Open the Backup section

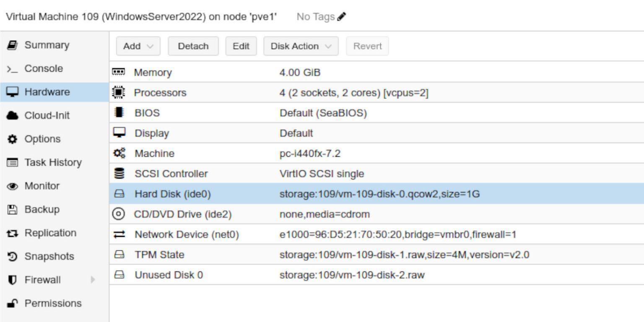[42, 209]
